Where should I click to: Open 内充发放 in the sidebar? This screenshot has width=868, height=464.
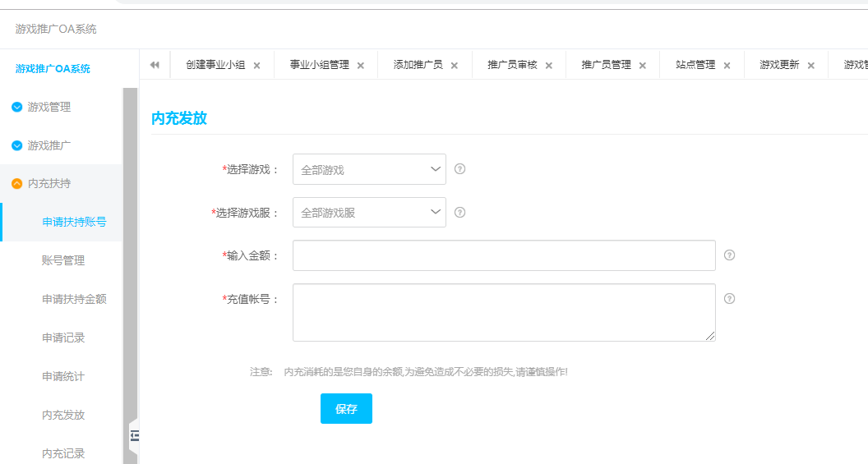(63, 415)
